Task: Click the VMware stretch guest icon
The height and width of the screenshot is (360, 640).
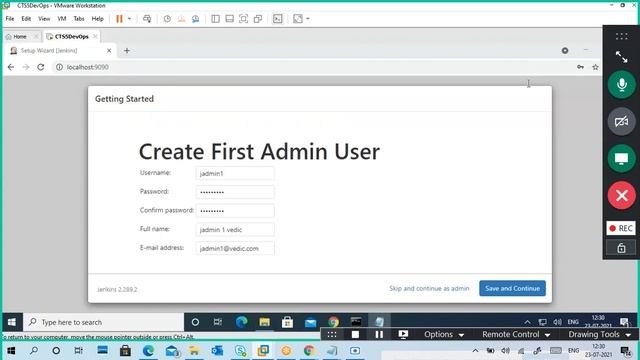Action: pyautogui.click(x=298, y=19)
